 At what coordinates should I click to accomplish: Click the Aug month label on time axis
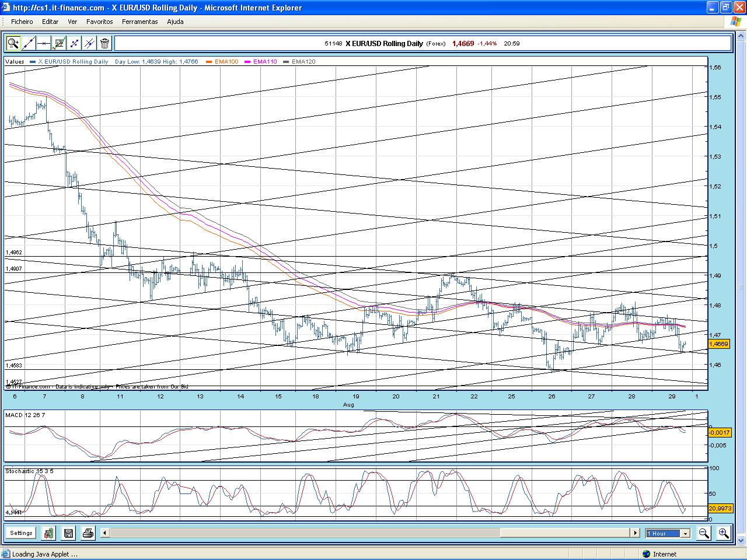[348, 404]
